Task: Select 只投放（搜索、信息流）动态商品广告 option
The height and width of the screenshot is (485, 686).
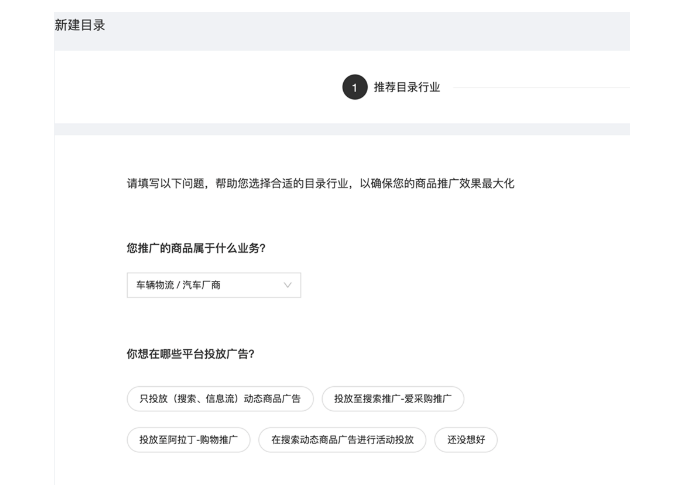Action: [x=220, y=398]
